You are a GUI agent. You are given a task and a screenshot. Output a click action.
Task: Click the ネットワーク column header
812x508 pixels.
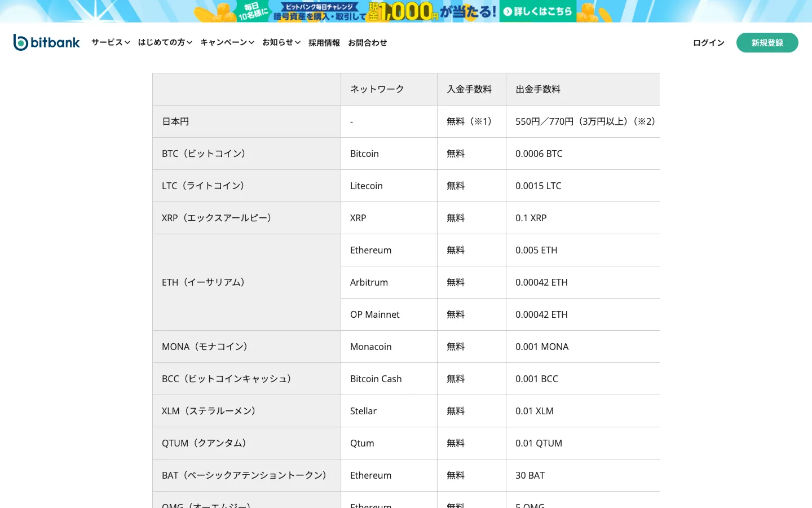coord(389,89)
